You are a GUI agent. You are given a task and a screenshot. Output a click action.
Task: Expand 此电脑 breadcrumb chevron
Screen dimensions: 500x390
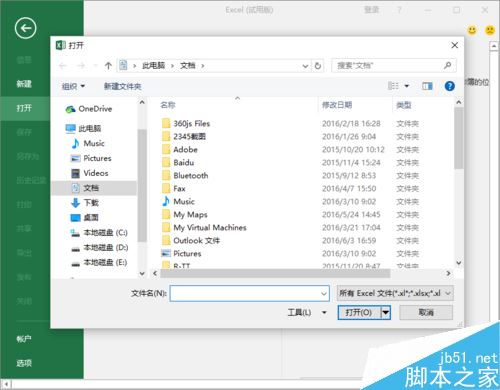172,66
